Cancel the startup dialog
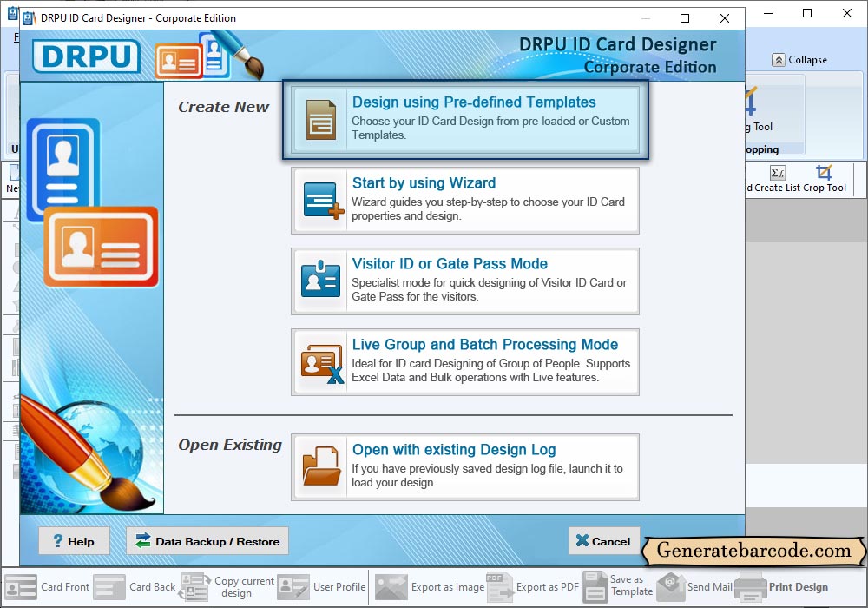 point(604,541)
